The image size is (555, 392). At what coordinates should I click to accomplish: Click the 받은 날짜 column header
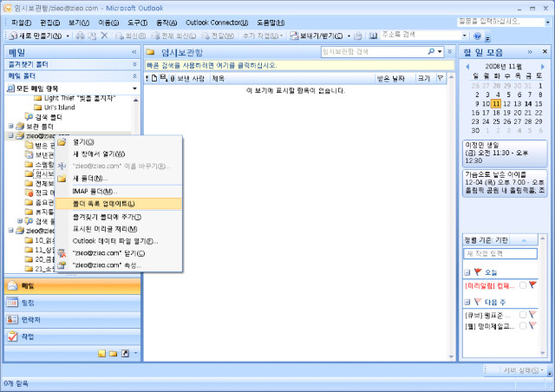[395, 78]
